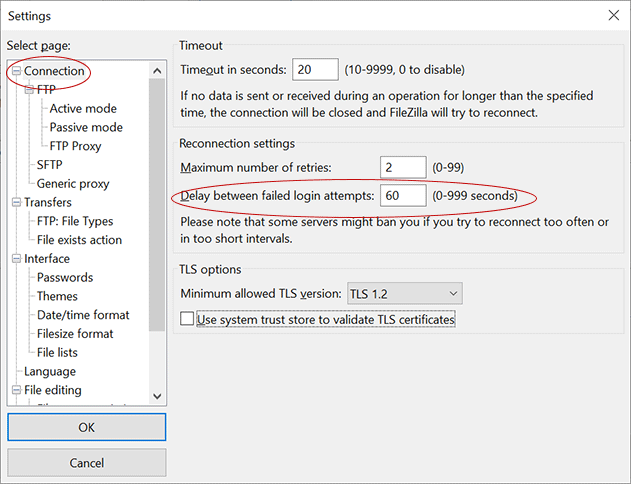631x484 pixels.
Task: Select Generic proxy in the page tree
Action: (x=73, y=184)
